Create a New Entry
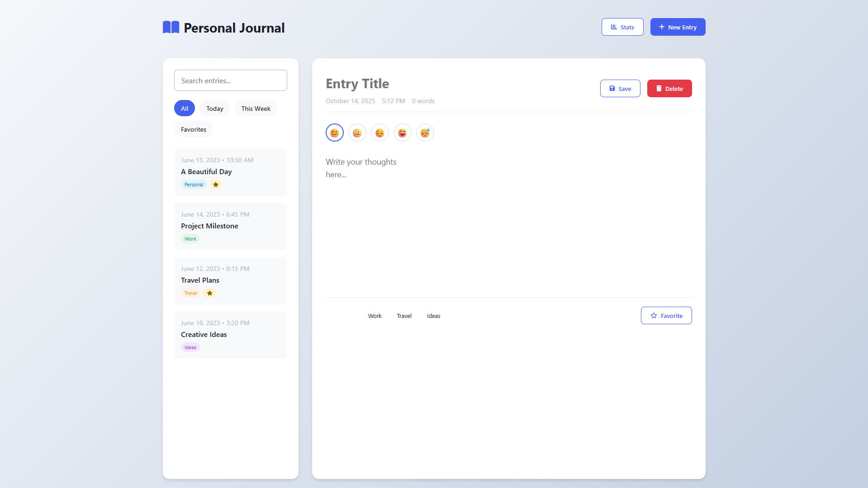This screenshot has height=488, width=868. point(678,27)
